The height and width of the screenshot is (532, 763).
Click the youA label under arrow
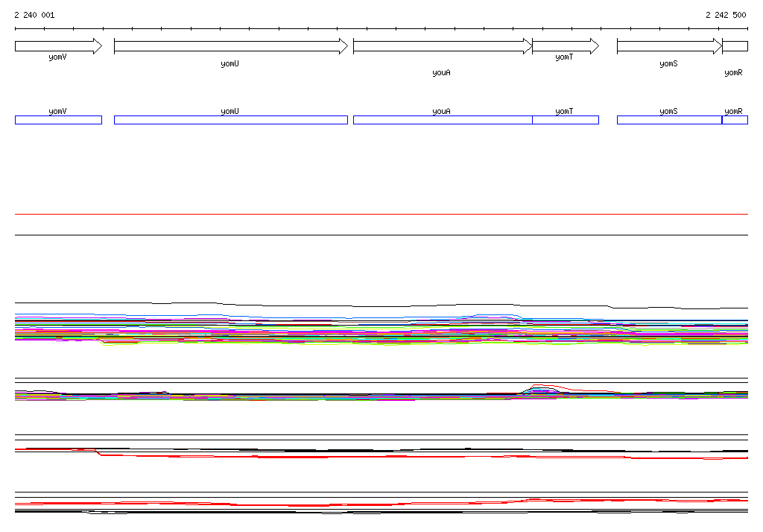pos(441,72)
